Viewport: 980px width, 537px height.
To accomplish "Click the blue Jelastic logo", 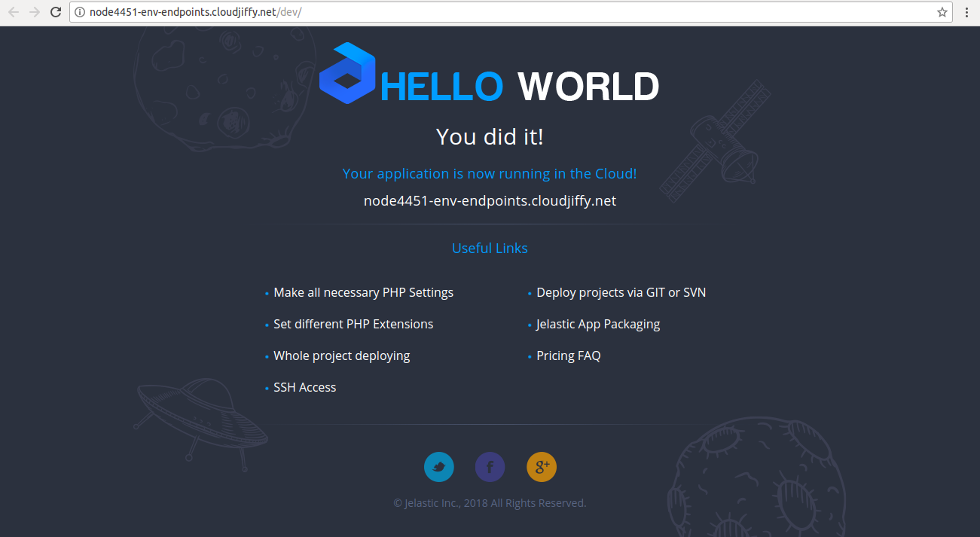I will pos(347,73).
